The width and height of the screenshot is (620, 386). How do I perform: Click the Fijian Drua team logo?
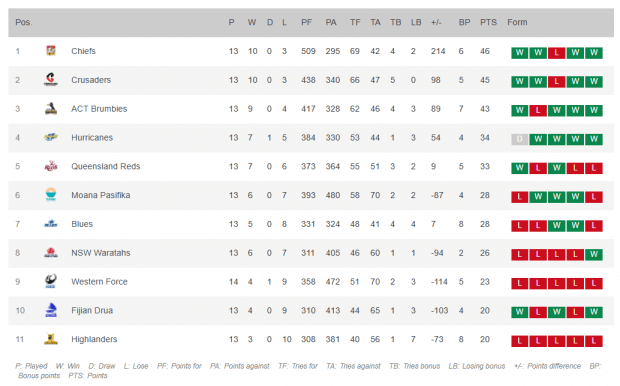51,310
